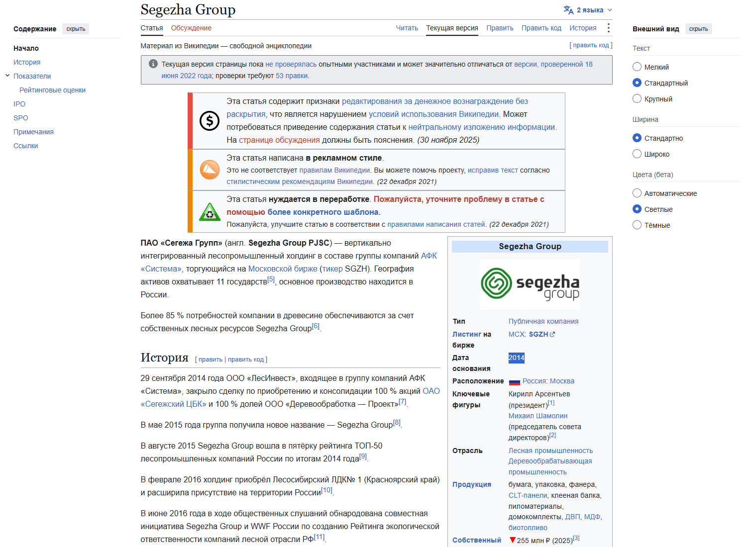756x547 pixels.
Task: Click править link beside История heading
Action: coord(211,360)
